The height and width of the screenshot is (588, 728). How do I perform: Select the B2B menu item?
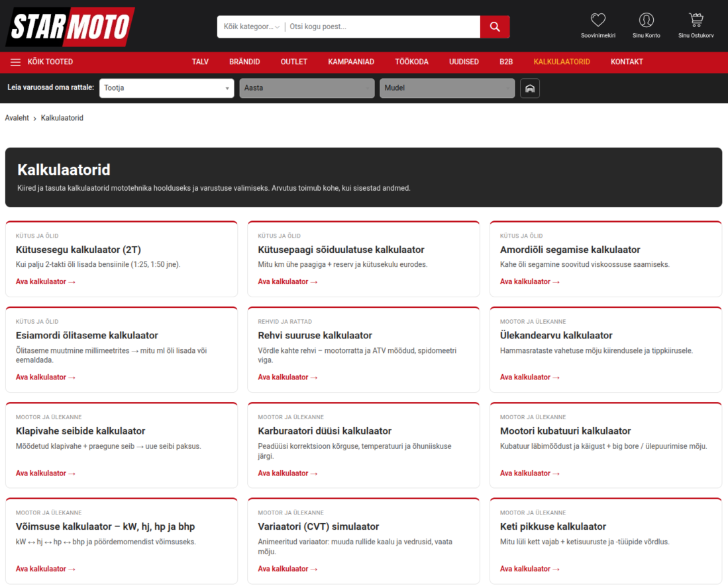point(506,62)
